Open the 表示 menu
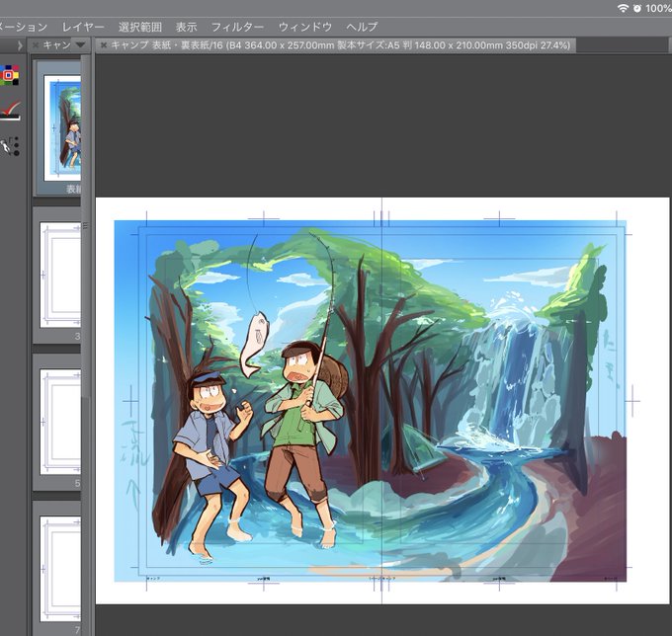This screenshot has height=636, width=672. [187, 27]
